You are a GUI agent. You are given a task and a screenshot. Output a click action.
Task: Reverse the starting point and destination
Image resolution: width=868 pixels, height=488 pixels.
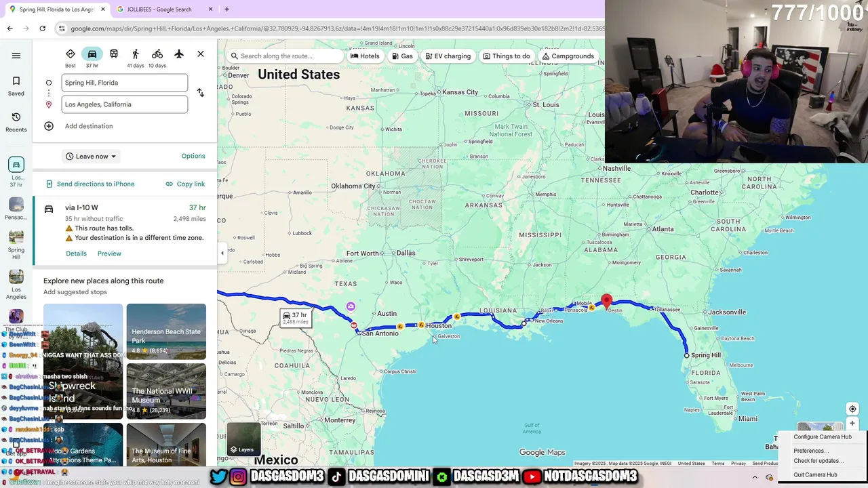201,93
